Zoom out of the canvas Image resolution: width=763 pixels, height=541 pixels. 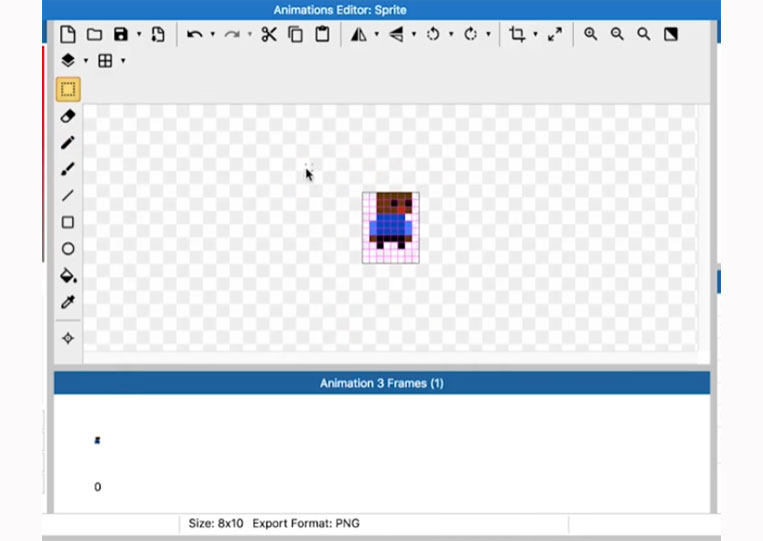617,34
